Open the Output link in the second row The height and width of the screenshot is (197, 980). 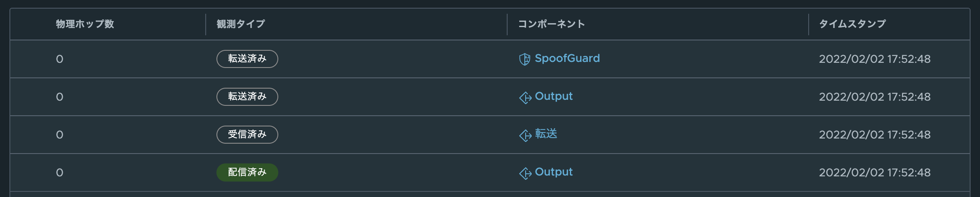[554, 96]
